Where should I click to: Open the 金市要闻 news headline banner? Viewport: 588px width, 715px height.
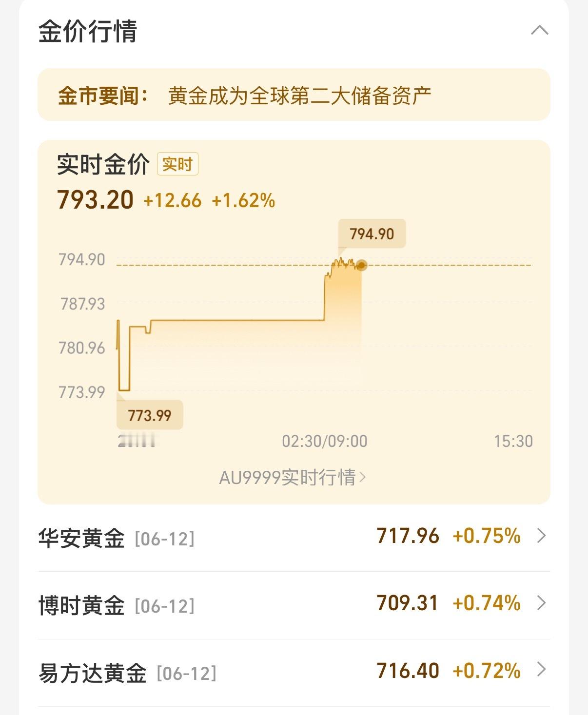294,95
